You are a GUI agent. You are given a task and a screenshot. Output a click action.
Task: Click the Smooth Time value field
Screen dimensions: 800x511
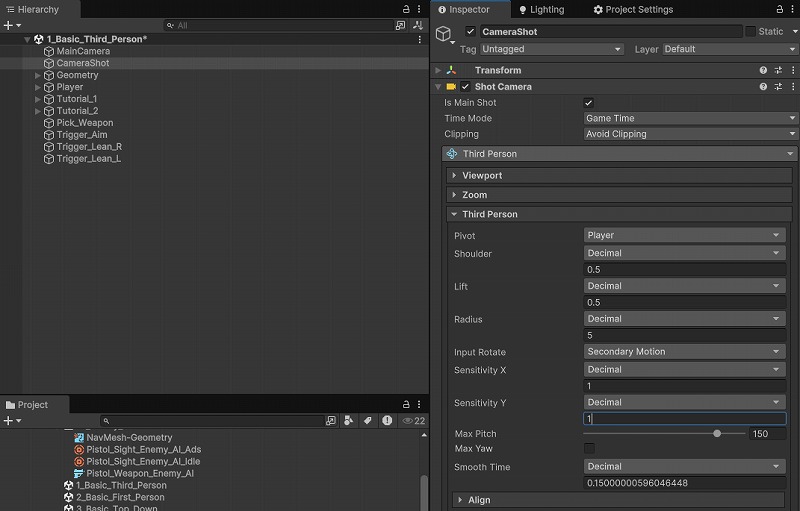click(x=684, y=482)
